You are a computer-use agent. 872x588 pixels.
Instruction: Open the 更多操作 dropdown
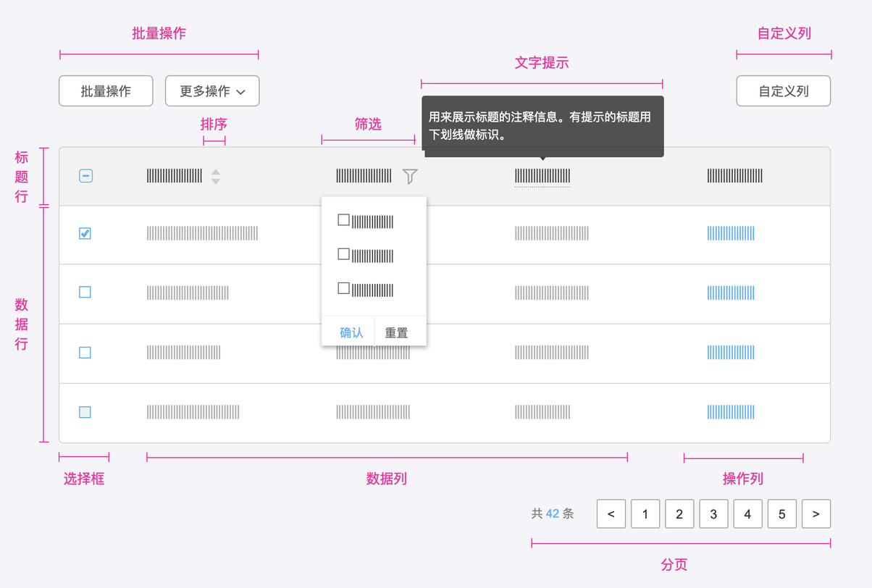212,91
